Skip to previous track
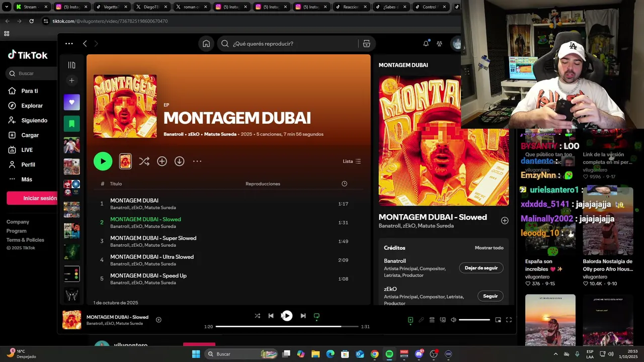 (x=271, y=316)
